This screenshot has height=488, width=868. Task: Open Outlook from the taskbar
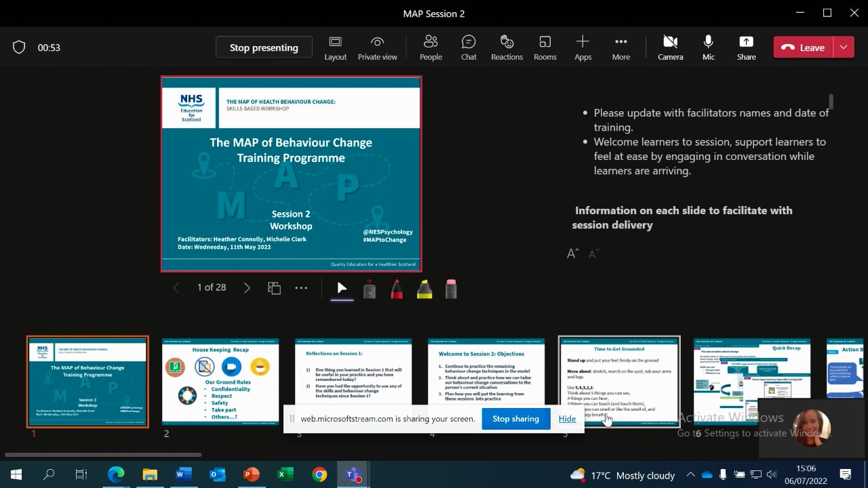click(x=217, y=474)
